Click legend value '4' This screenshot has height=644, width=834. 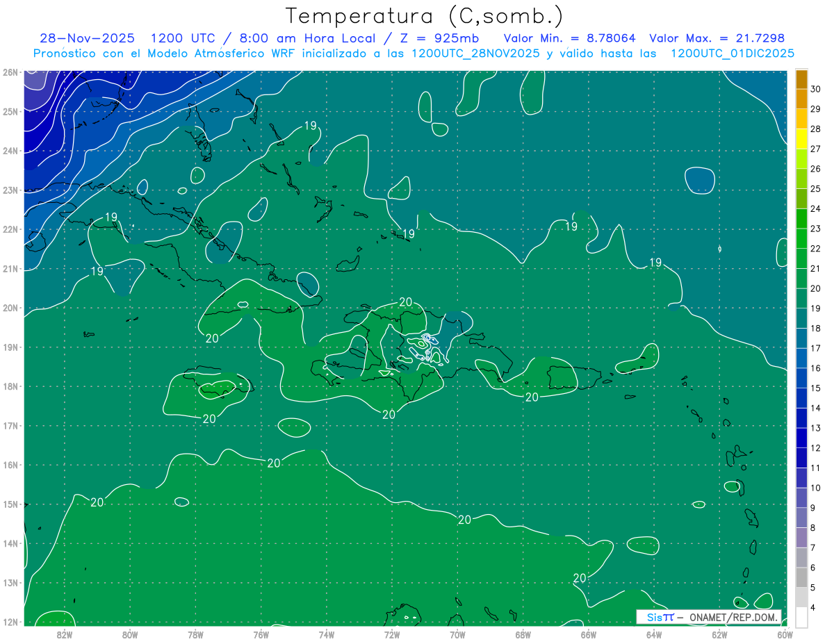[x=813, y=607]
